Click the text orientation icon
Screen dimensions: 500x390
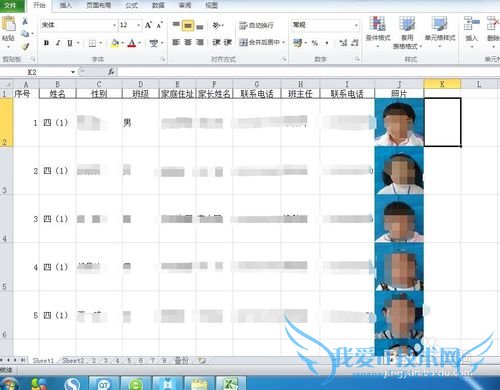pyautogui.click(x=216, y=25)
